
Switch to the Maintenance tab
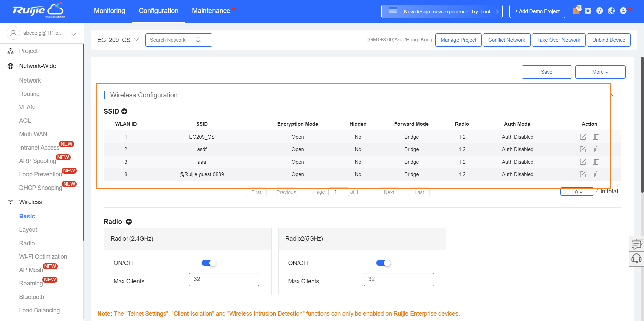click(x=211, y=11)
